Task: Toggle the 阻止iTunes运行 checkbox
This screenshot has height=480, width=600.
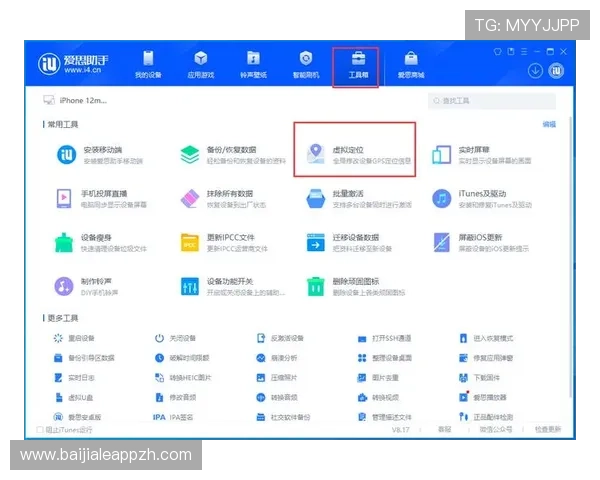Action: [39, 429]
